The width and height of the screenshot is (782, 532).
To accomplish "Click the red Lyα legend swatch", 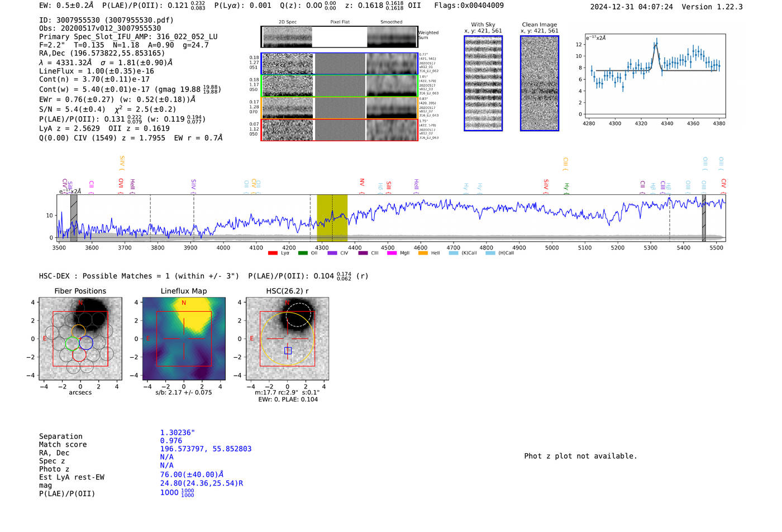I will click(x=273, y=253).
